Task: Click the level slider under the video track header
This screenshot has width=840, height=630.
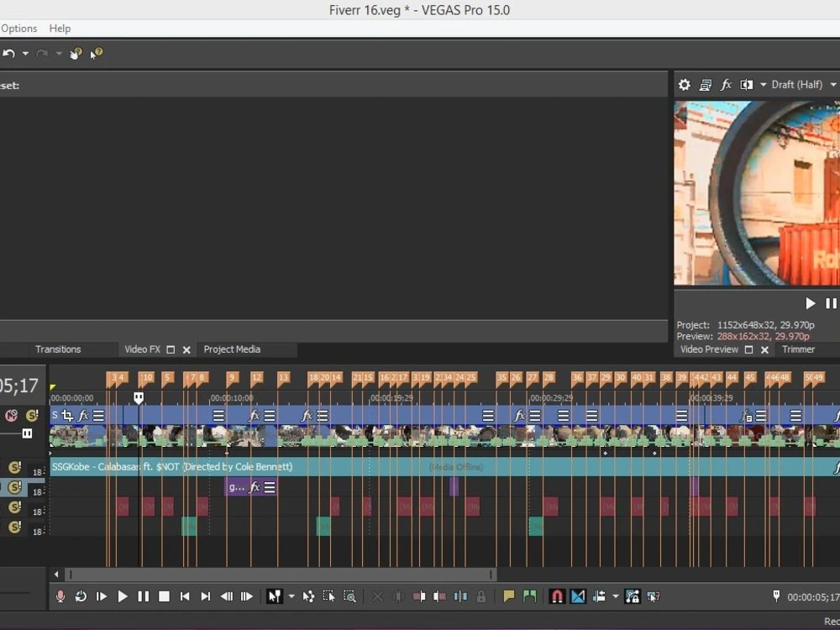Action: tap(27, 433)
